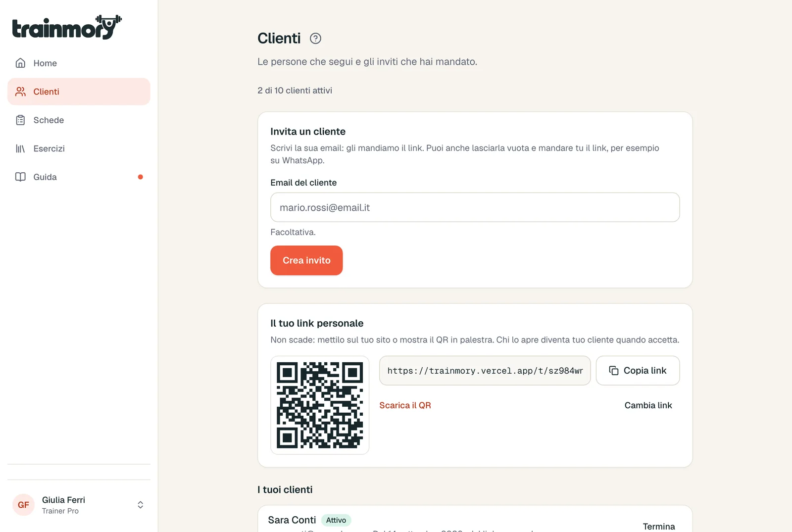Open the Guida menu item

point(79,177)
